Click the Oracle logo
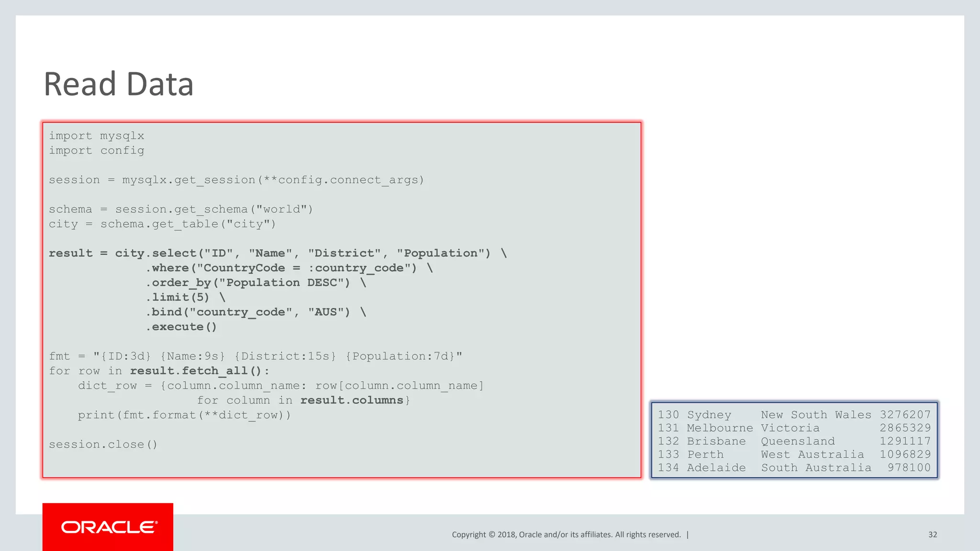Screen dimensions: 980x551 [x=108, y=527]
